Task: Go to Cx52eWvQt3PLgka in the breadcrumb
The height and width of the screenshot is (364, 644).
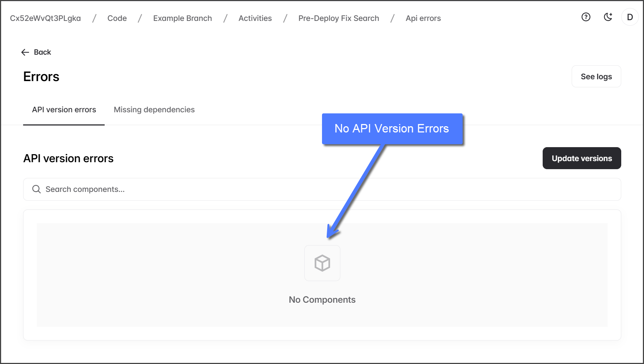Action: point(45,18)
